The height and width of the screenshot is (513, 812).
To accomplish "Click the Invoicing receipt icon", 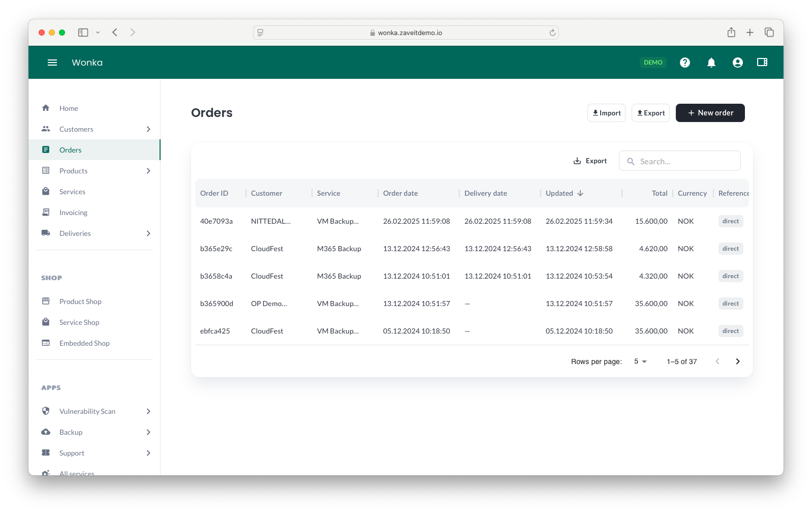I will pyautogui.click(x=46, y=212).
